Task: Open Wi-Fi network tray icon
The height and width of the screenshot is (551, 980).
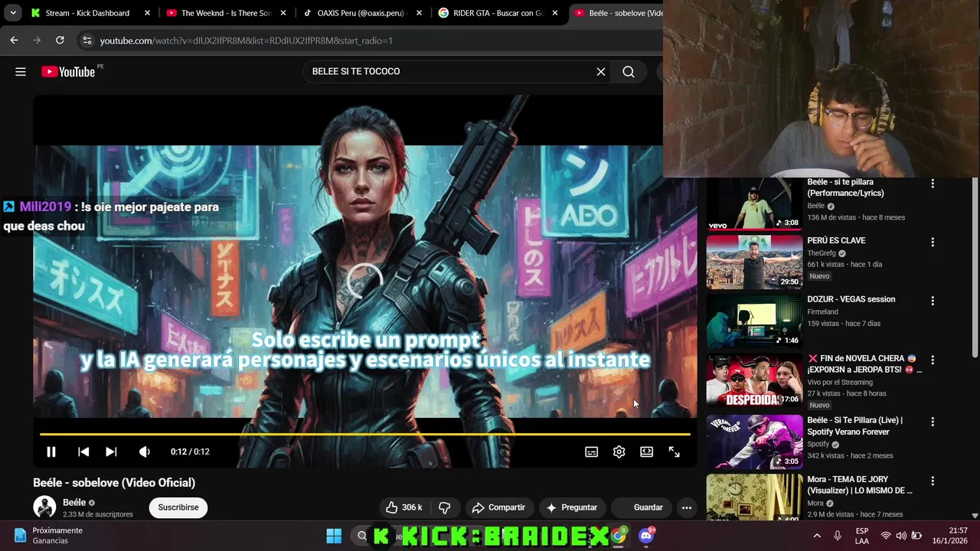Action: pyautogui.click(x=886, y=536)
